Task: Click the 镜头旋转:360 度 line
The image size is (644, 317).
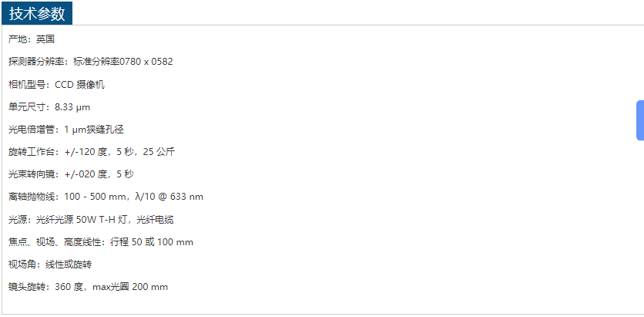Action: click(89, 287)
